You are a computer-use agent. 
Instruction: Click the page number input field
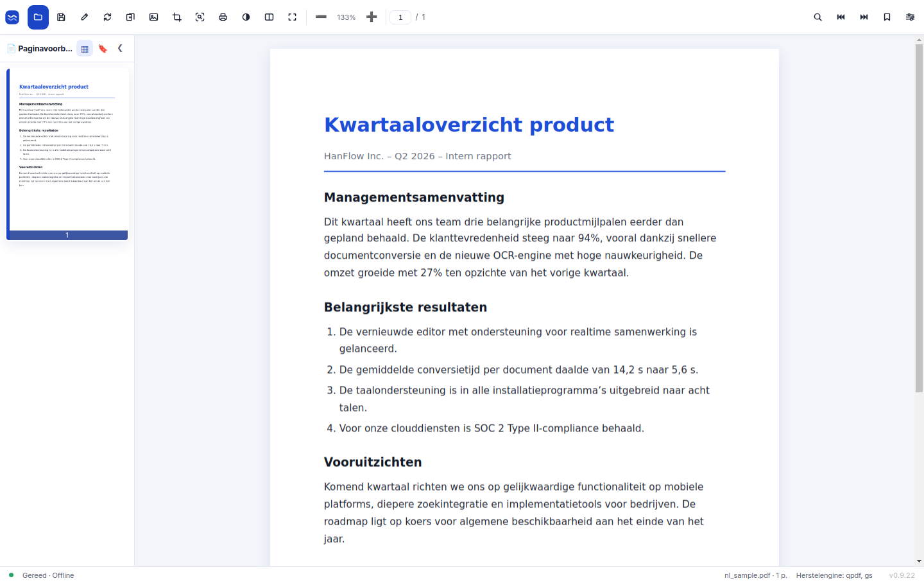tap(400, 17)
